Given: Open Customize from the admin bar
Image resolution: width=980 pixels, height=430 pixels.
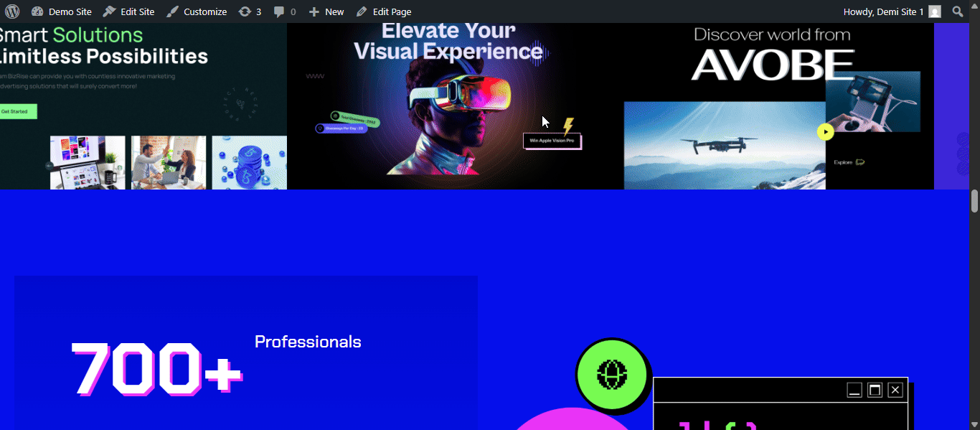Looking at the screenshot, I should (x=197, y=11).
